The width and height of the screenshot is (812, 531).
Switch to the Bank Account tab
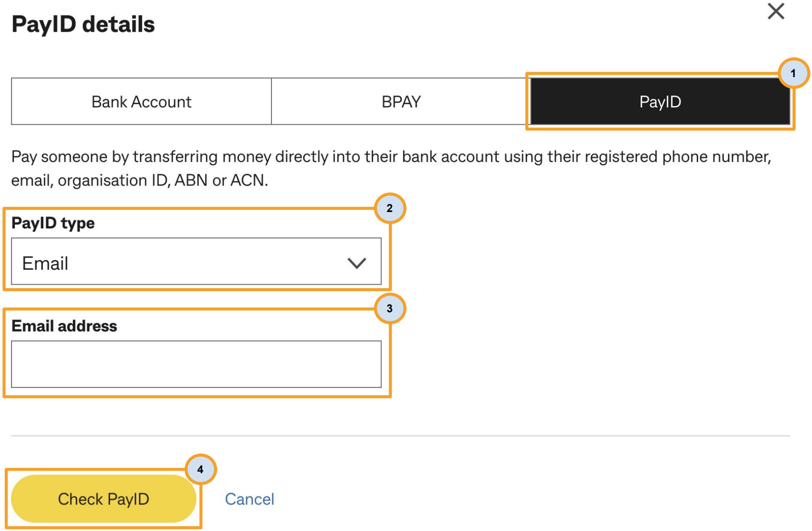141,101
